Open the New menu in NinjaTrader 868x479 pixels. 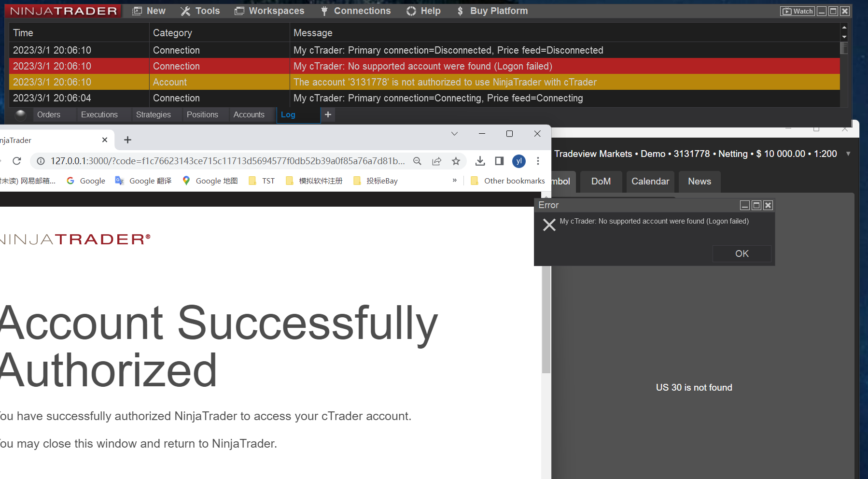pos(149,11)
